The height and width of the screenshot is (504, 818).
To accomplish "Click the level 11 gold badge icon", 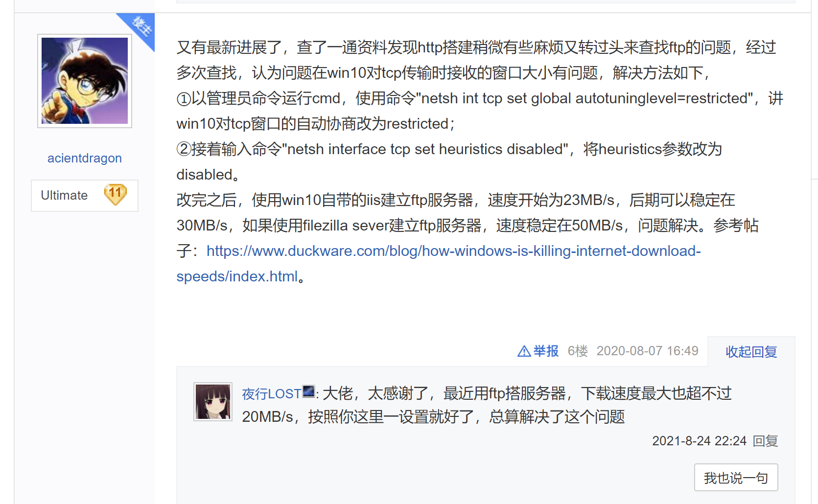I will tap(116, 195).
